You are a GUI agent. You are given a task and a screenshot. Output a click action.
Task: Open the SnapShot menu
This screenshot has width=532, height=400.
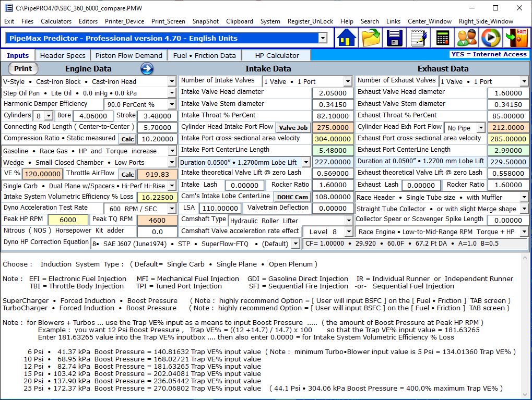pos(206,21)
